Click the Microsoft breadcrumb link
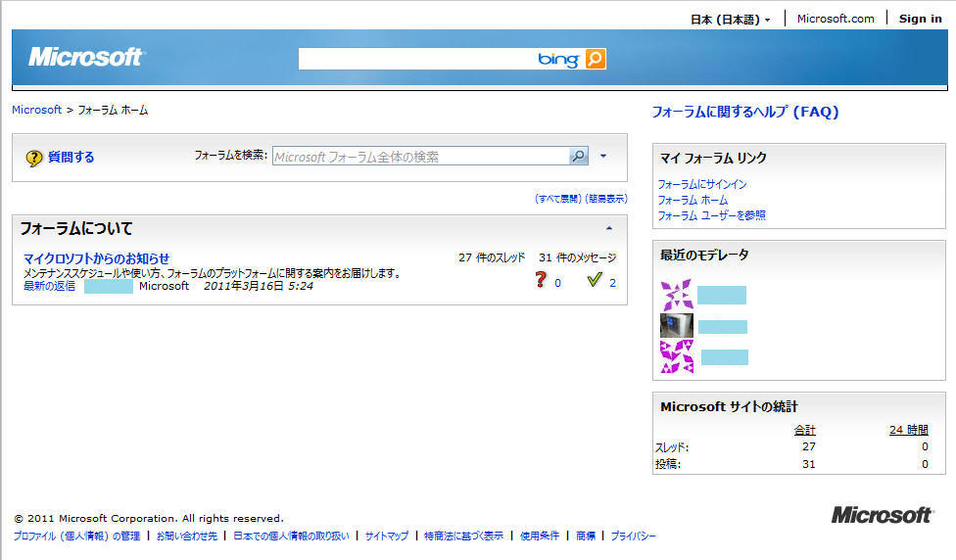The image size is (956, 560). [x=36, y=110]
